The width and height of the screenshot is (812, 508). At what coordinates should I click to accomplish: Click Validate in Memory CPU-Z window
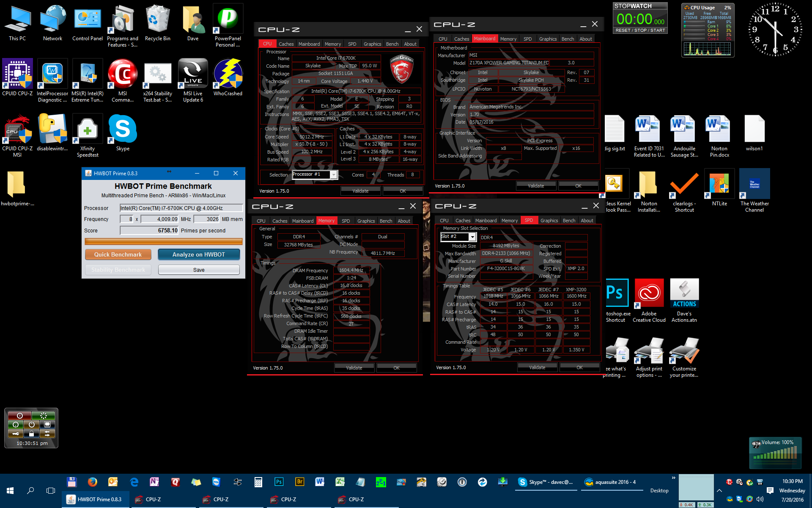coord(354,368)
